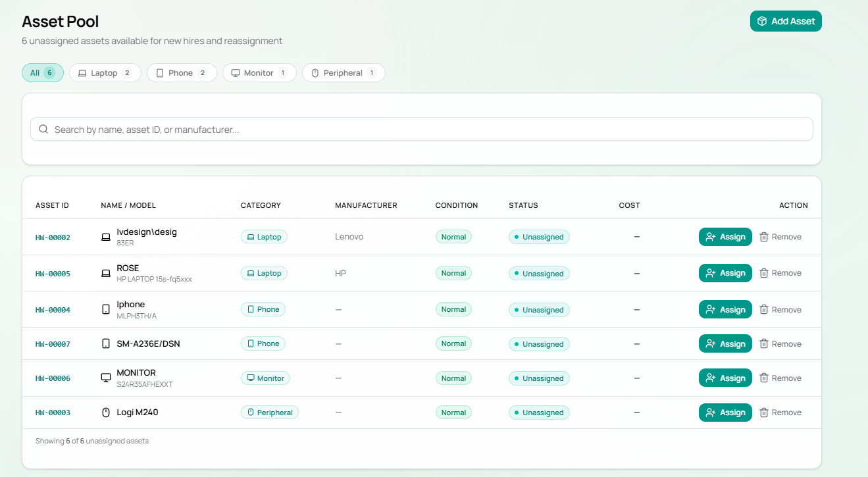Assign the MONITOR asset HW-00006

725,378
